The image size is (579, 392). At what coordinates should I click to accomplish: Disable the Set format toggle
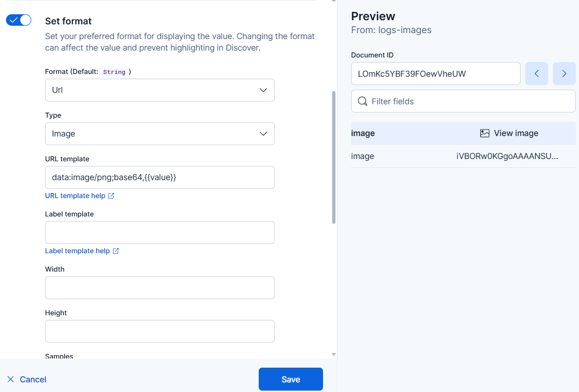[18, 20]
